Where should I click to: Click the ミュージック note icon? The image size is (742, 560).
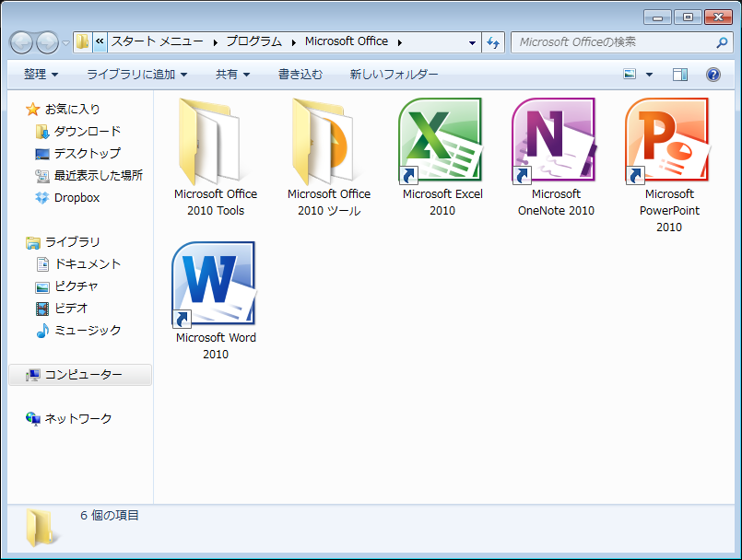pos(42,331)
